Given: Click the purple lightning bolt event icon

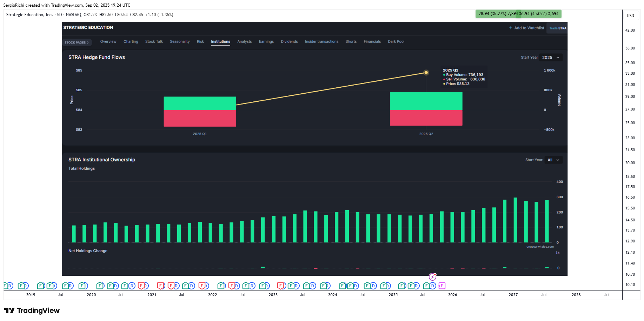Looking at the screenshot, I should coord(433,277).
